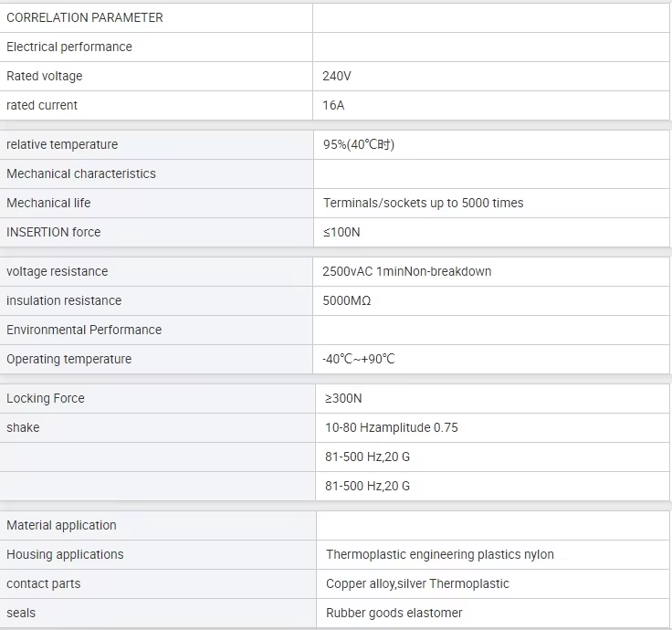672x630 pixels.
Task: Select the Rated voltage label cell
Action: pos(156,77)
